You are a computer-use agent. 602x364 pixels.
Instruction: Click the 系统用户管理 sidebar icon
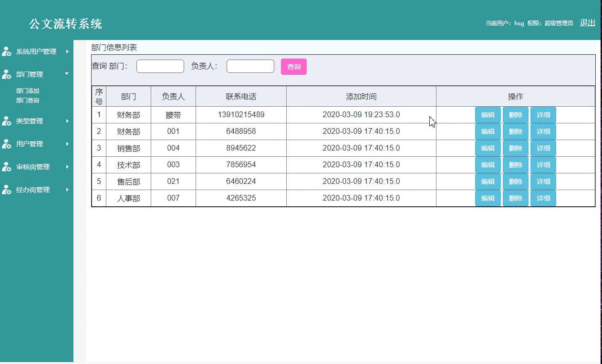point(7,51)
